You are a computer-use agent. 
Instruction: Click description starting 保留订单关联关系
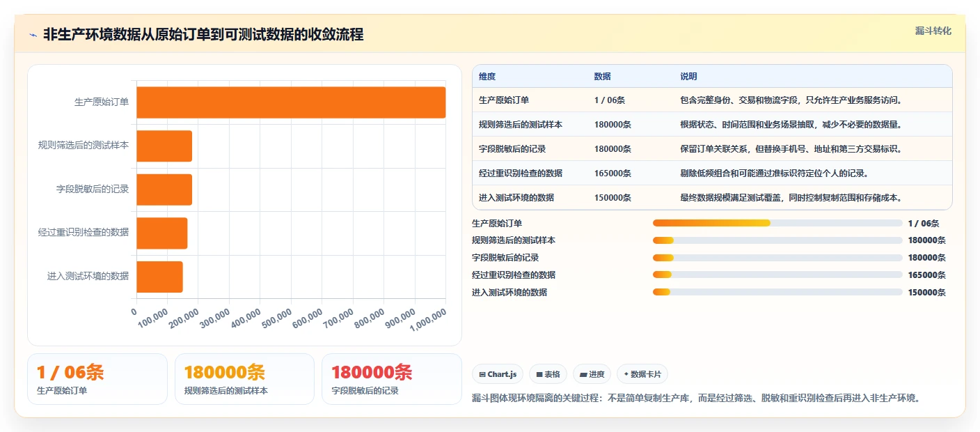coord(791,148)
